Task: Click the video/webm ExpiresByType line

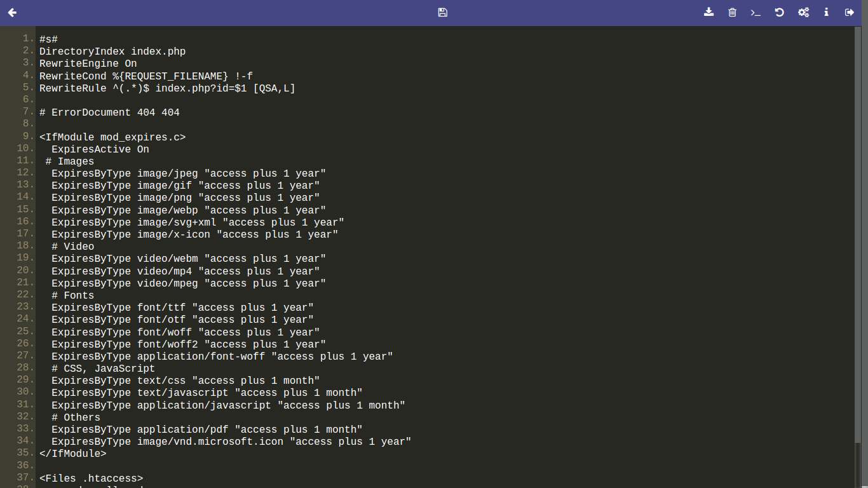Action: 189,259
